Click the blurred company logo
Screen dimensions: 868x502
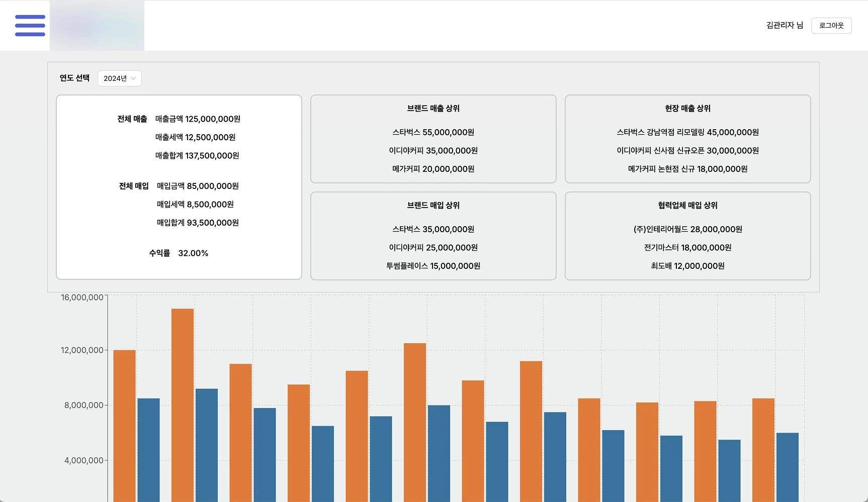coord(97,26)
